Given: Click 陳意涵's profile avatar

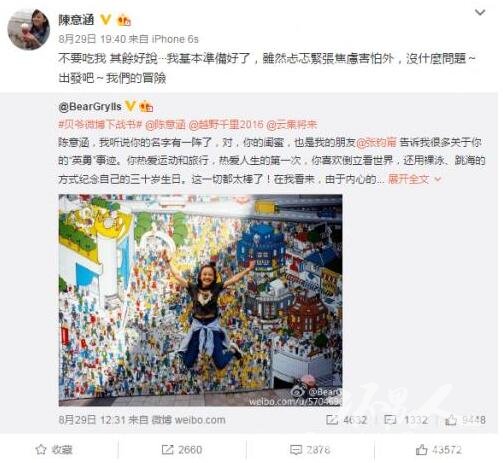Looking at the screenshot, I should coord(29,30).
